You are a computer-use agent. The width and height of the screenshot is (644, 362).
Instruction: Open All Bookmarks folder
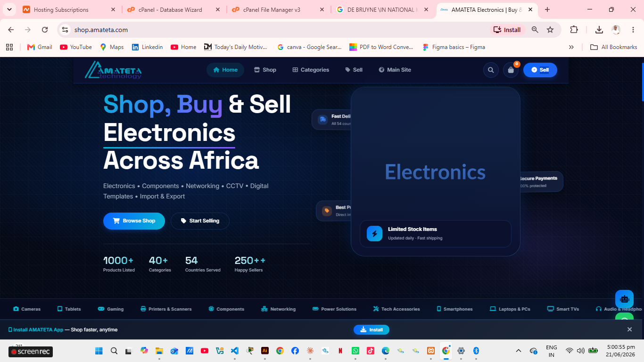coord(614,47)
